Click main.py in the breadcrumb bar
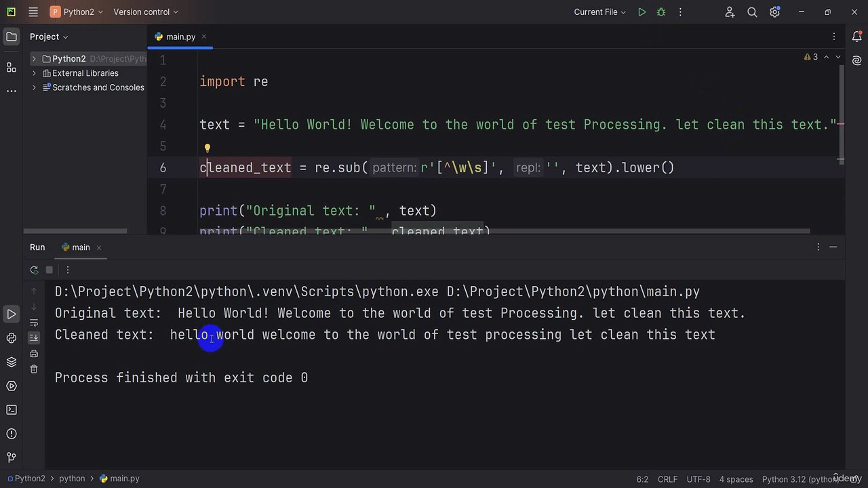 point(119,479)
